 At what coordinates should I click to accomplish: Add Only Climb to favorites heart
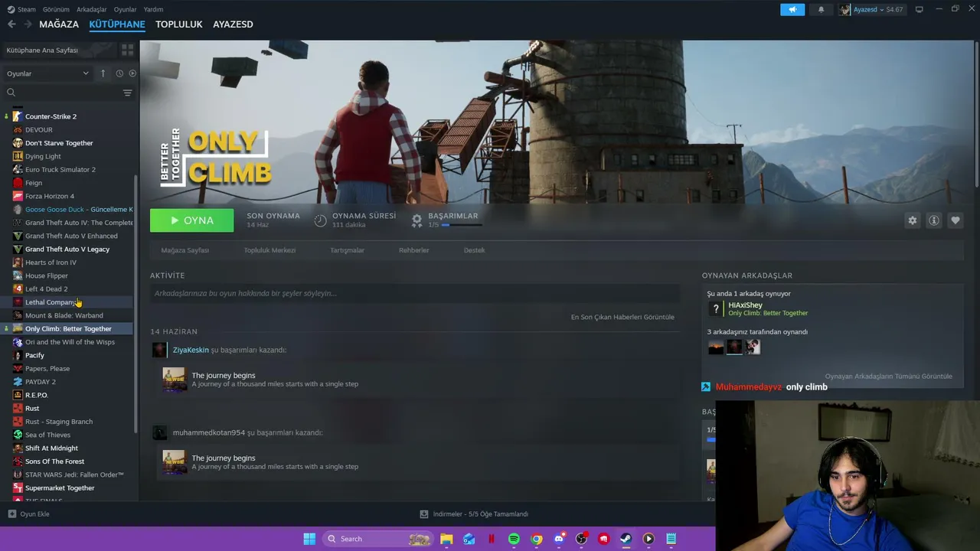955,220
